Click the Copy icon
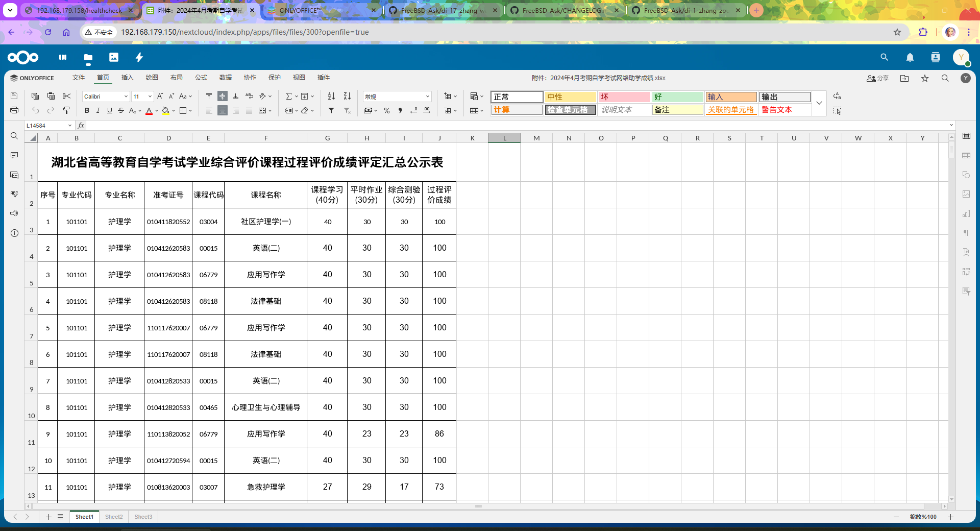Screen dimensions: 980x531 pos(35,96)
